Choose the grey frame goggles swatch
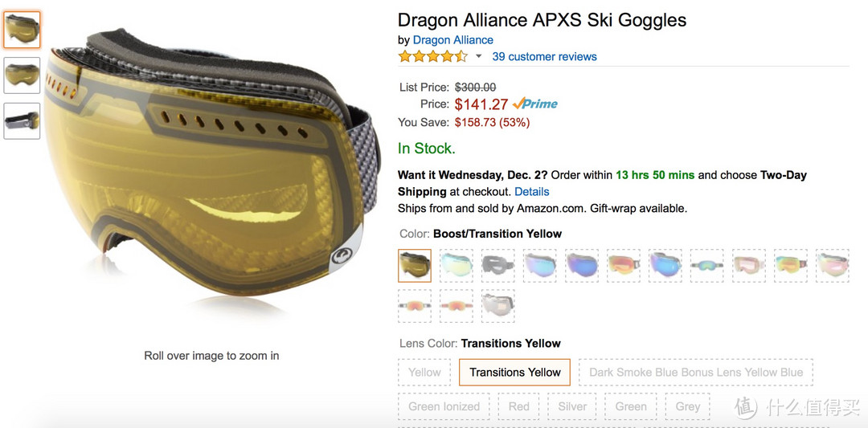This screenshot has height=428, width=868. point(497,266)
